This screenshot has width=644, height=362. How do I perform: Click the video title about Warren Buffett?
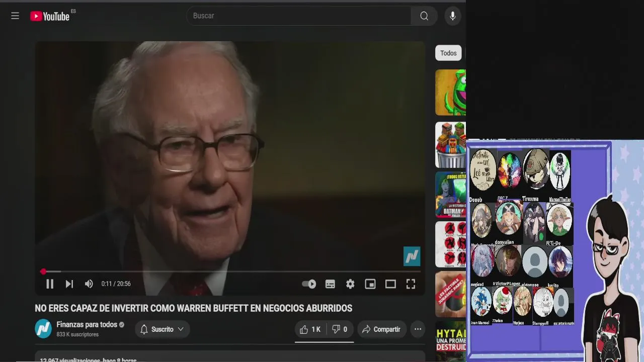(193, 308)
